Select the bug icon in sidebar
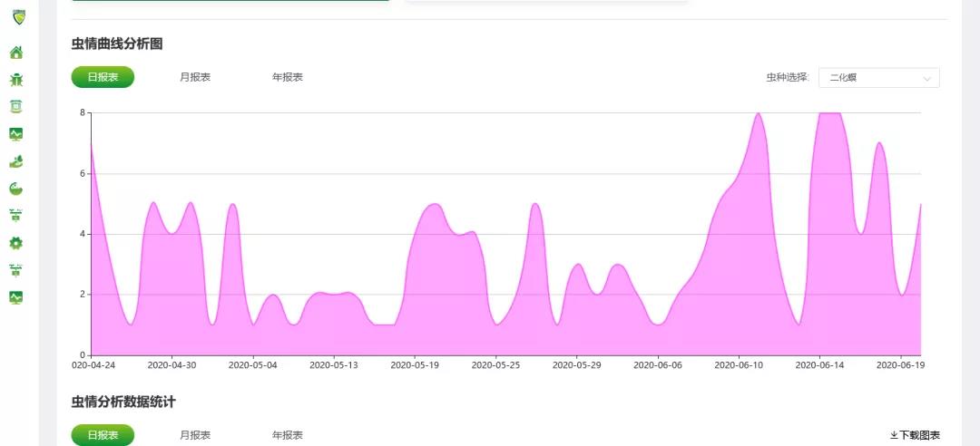This screenshot has height=446, width=980. pyautogui.click(x=16, y=80)
